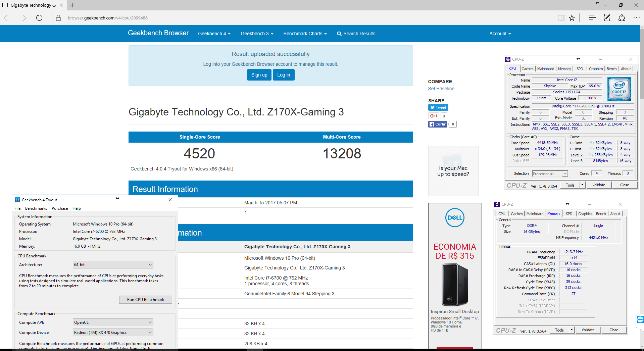Click the address bar lock icon
644x351 pixels.
(x=58, y=18)
